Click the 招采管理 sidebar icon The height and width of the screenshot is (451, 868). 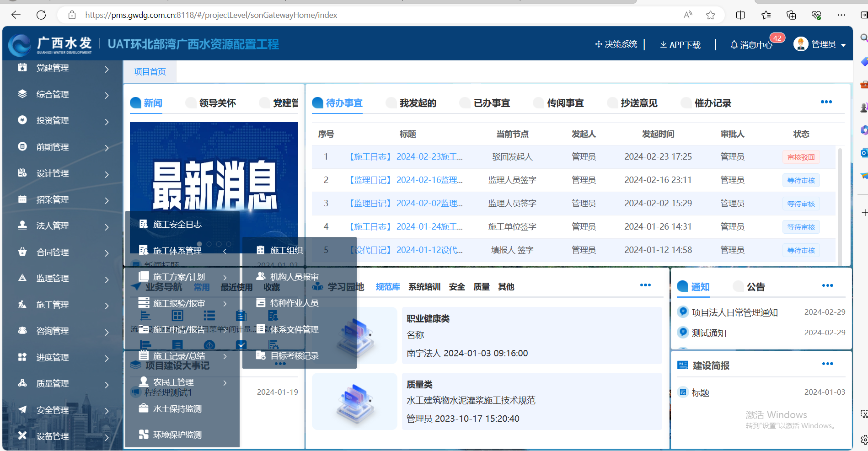[x=22, y=199]
